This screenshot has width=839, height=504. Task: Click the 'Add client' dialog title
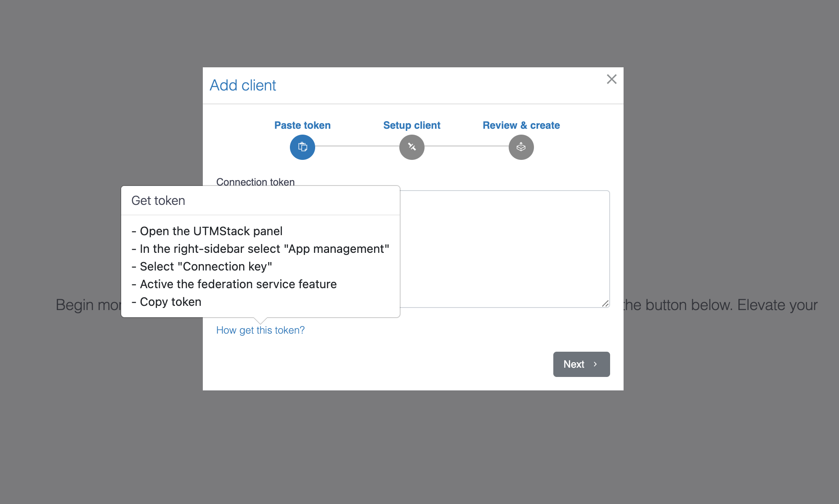[243, 85]
